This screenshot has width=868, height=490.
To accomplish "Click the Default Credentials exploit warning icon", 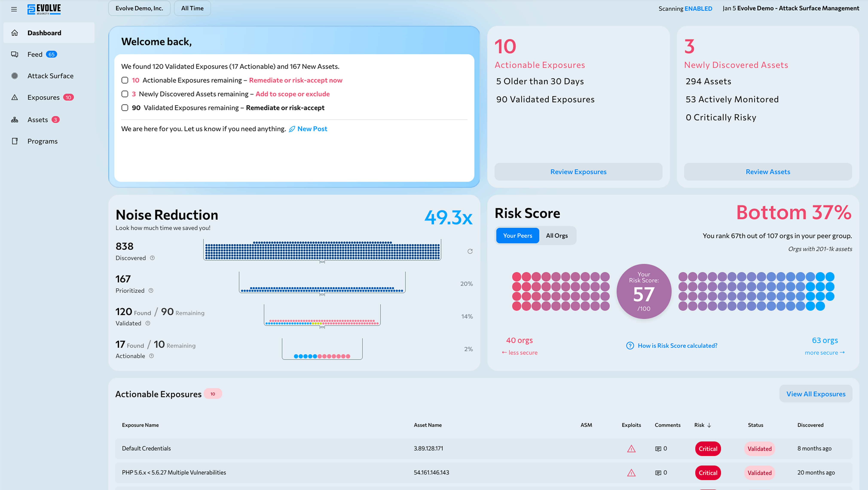I will pos(631,449).
